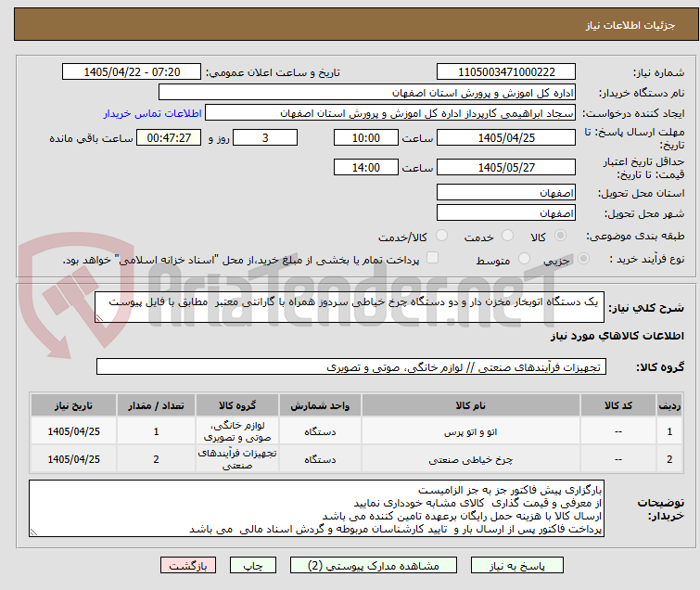Click the delivery province اصفهان field
Image resolution: width=700 pixels, height=590 pixels.
(x=506, y=193)
